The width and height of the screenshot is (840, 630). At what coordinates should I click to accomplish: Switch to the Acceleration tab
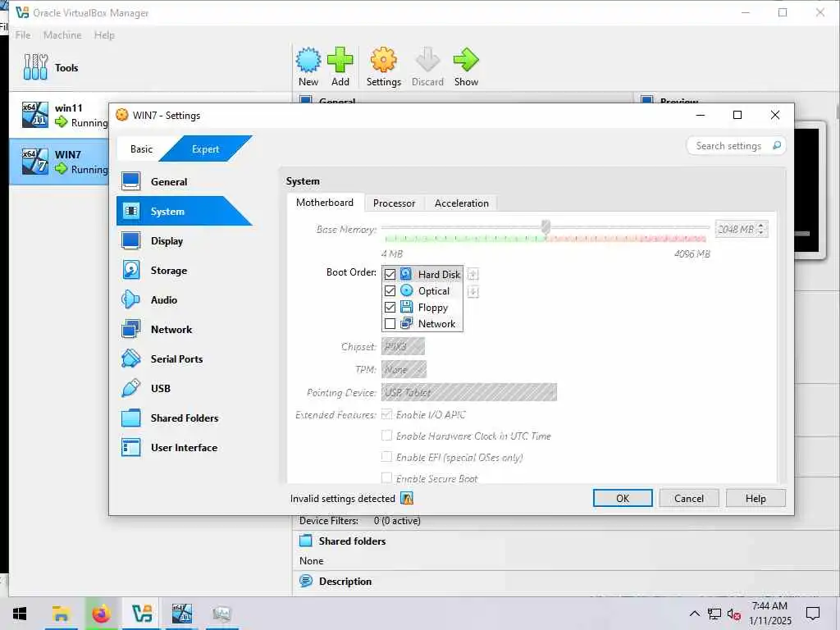pyautogui.click(x=461, y=203)
